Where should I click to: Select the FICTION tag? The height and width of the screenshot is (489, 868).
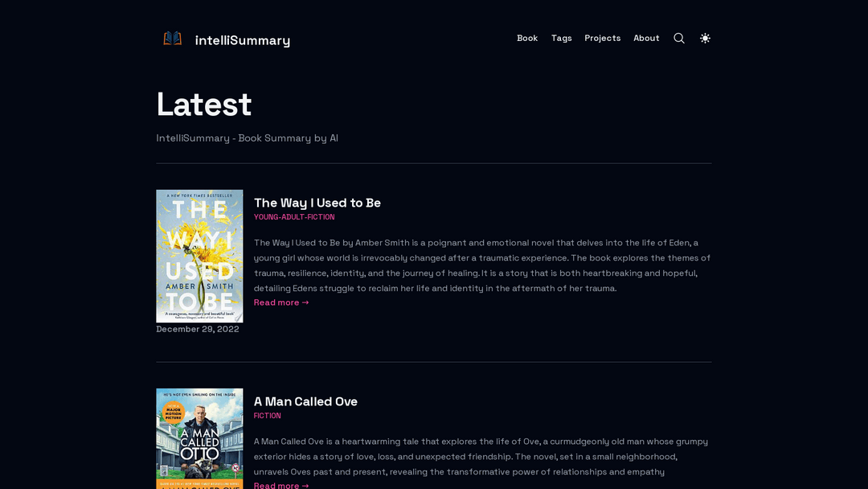pyautogui.click(x=268, y=416)
